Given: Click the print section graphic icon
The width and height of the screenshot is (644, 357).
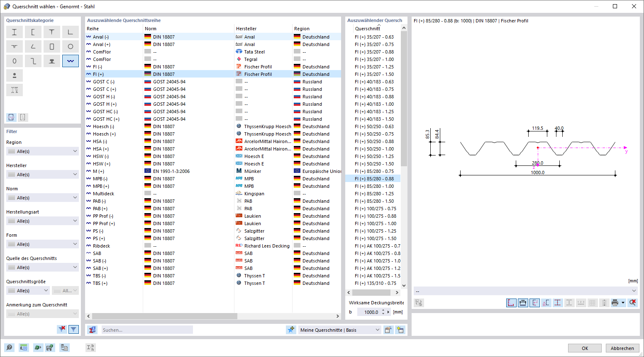Looking at the screenshot, I should pos(615,303).
